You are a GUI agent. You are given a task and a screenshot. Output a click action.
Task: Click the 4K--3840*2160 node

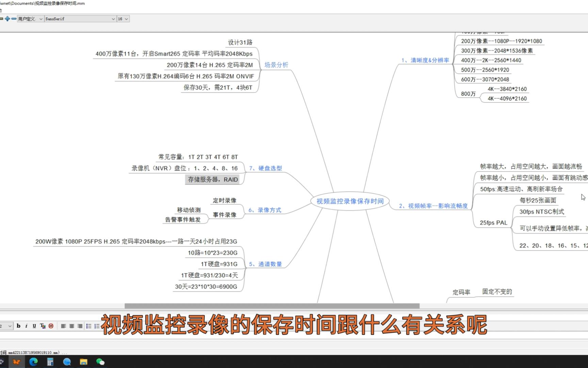(507, 89)
